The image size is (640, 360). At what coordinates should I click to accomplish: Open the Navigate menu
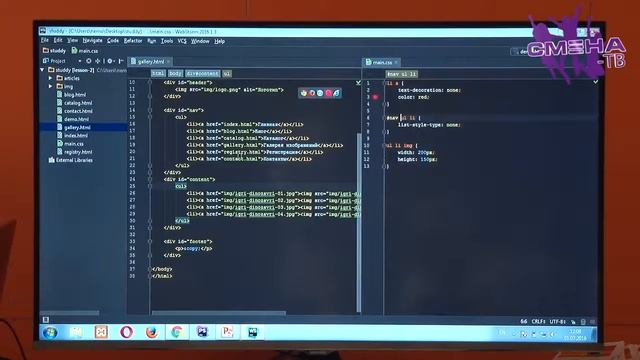[x=92, y=41]
